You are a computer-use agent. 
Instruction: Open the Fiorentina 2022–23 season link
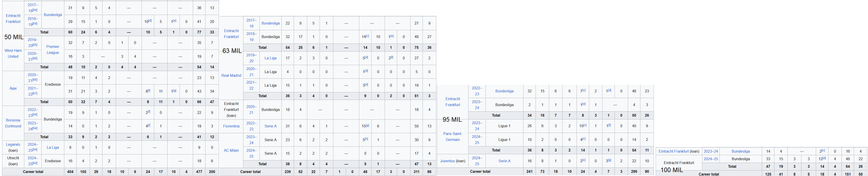tap(251, 126)
